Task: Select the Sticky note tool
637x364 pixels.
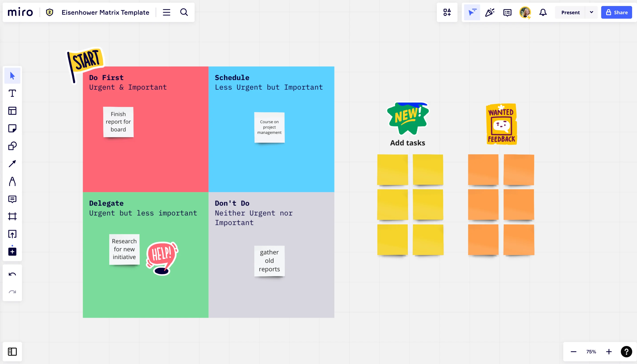Action: click(x=12, y=128)
